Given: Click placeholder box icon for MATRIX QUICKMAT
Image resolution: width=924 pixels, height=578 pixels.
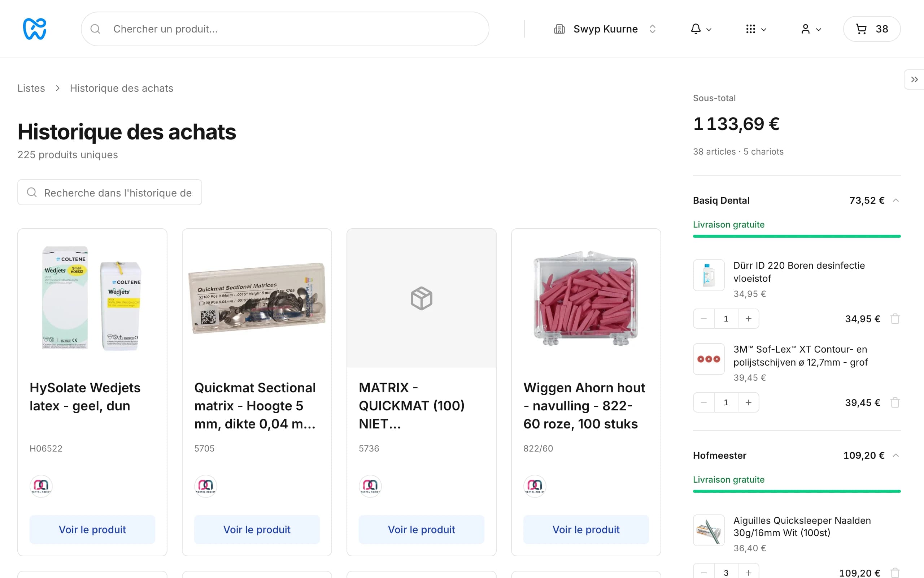Looking at the screenshot, I should [x=422, y=298].
